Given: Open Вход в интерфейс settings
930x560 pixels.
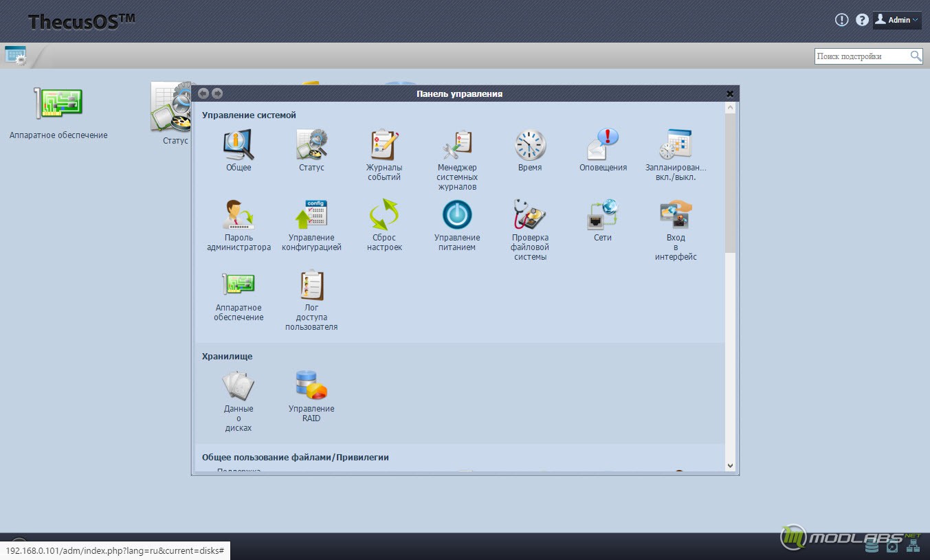Looking at the screenshot, I should 676,215.
